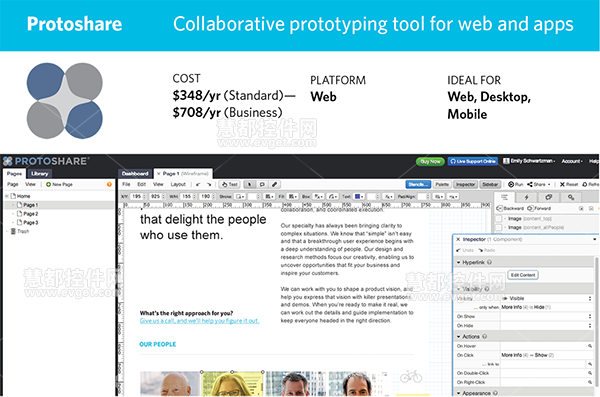
Task: Open the Layout menu
Action: coord(178,185)
